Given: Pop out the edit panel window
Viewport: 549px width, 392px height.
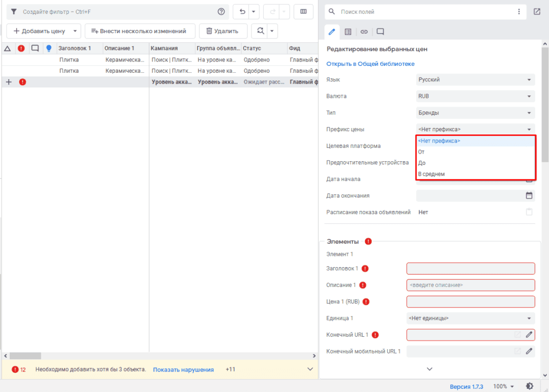Looking at the screenshot, I should [x=537, y=12].
